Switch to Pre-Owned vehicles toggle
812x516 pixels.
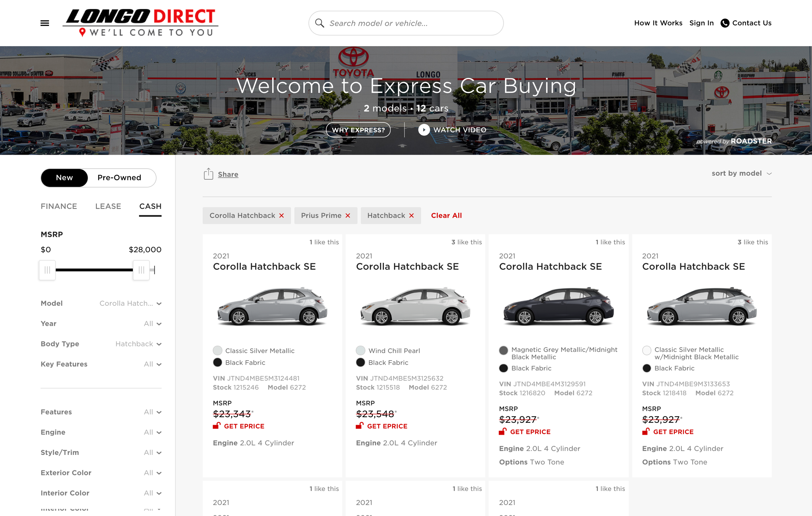[119, 177]
